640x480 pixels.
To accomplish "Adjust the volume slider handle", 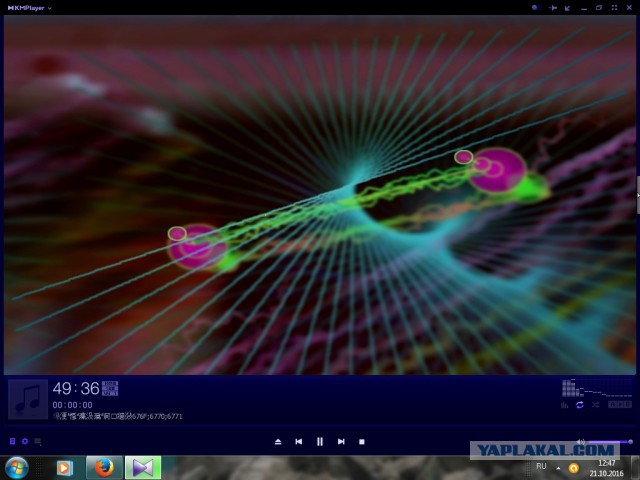I will 631,442.
